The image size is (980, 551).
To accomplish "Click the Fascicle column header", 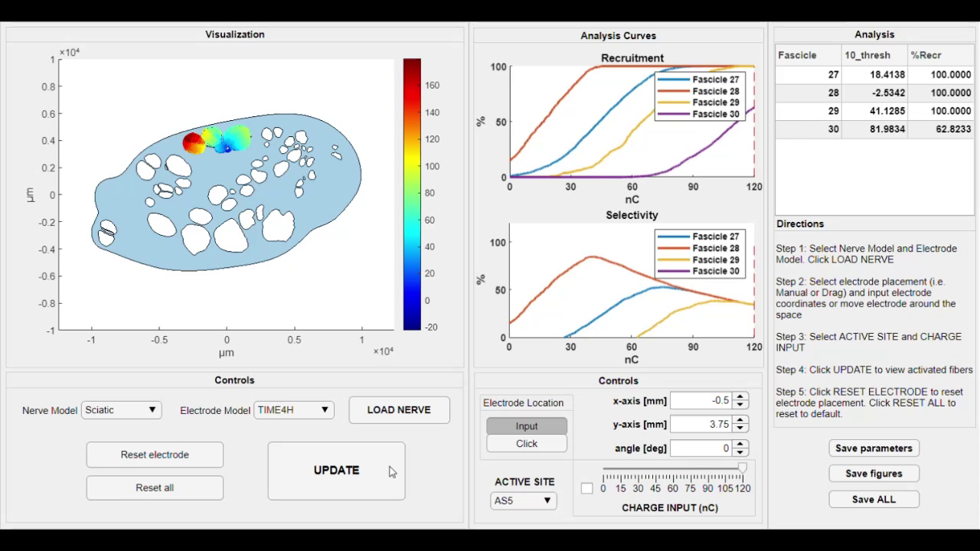I will pos(808,55).
